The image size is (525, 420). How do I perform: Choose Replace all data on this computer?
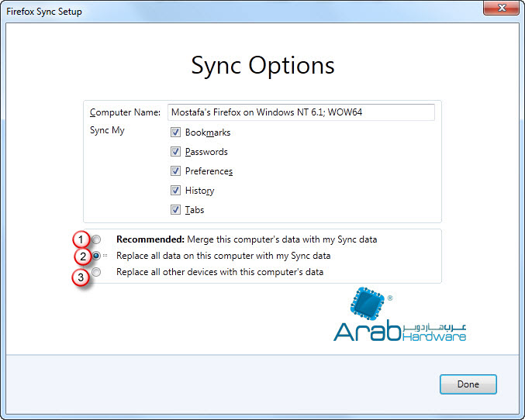(96, 256)
